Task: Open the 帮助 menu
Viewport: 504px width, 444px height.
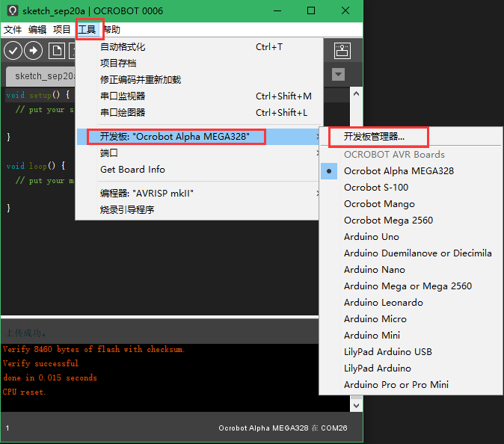Action: pos(112,30)
